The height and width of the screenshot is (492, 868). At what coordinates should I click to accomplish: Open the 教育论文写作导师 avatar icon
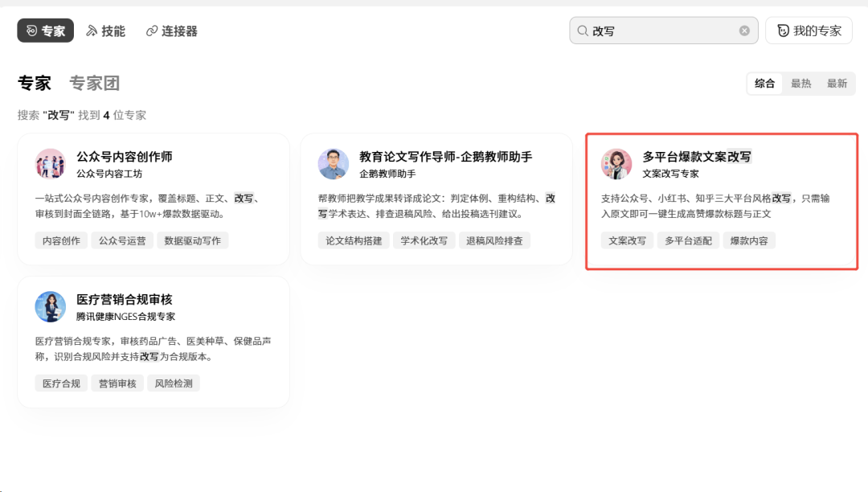click(334, 164)
